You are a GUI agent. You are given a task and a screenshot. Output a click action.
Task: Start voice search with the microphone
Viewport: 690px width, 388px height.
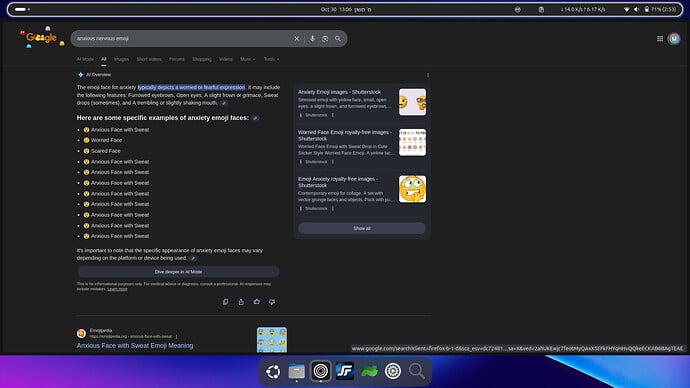click(x=312, y=39)
